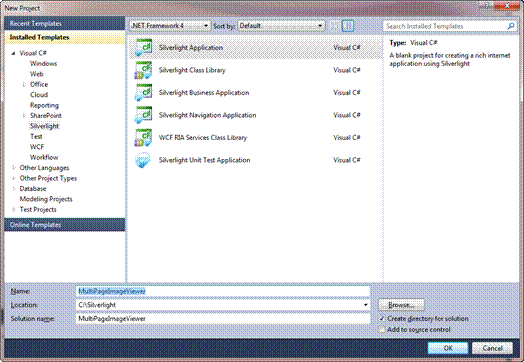The image size is (524, 362).
Task: Click the Browse... button
Action: click(x=401, y=305)
